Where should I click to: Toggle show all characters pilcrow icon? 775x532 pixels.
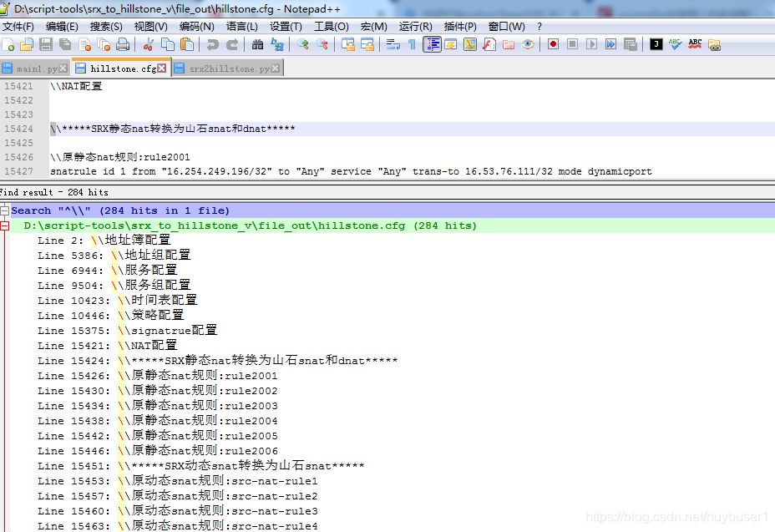[412, 45]
